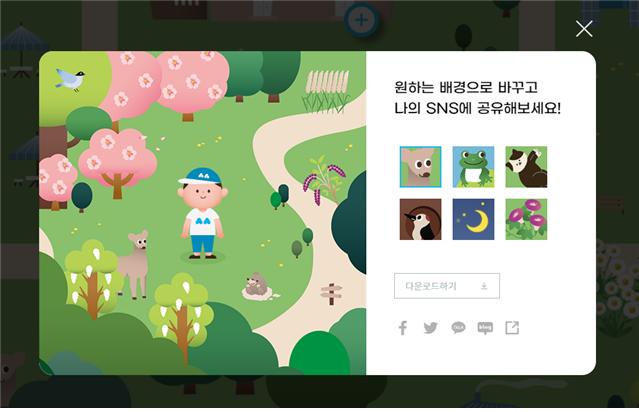This screenshot has height=412, width=639.
Task: Click the wooden signpost beside the path
Action: pos(331,294)
